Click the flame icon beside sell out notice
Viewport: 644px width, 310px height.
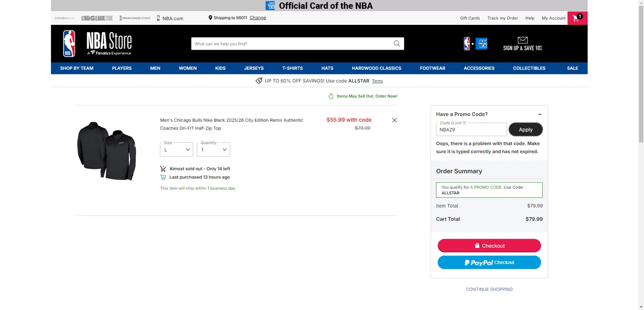pos(331,96)
